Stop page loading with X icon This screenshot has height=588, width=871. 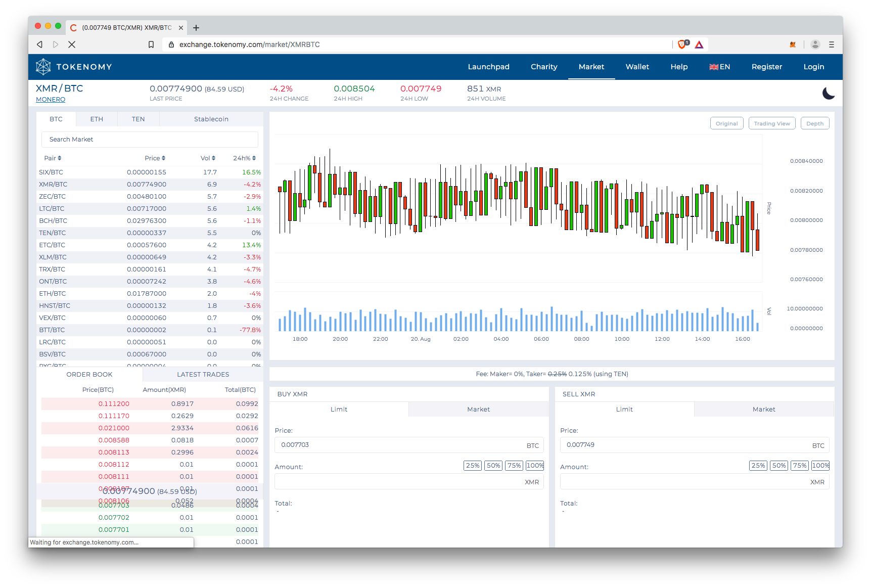72,44
